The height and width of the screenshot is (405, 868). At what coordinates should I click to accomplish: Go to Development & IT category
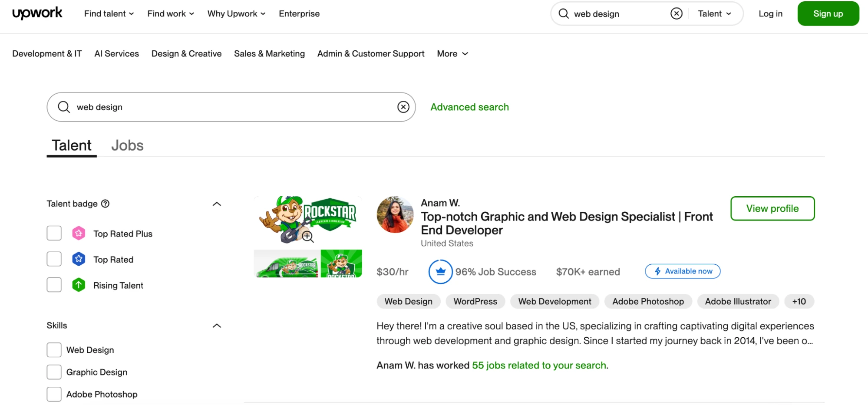[47, 54]
